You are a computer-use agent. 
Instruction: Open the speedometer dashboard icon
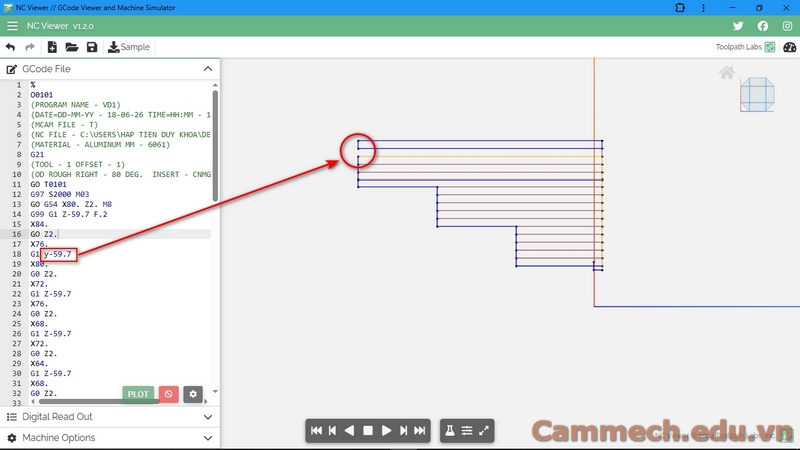pos(789,47)
